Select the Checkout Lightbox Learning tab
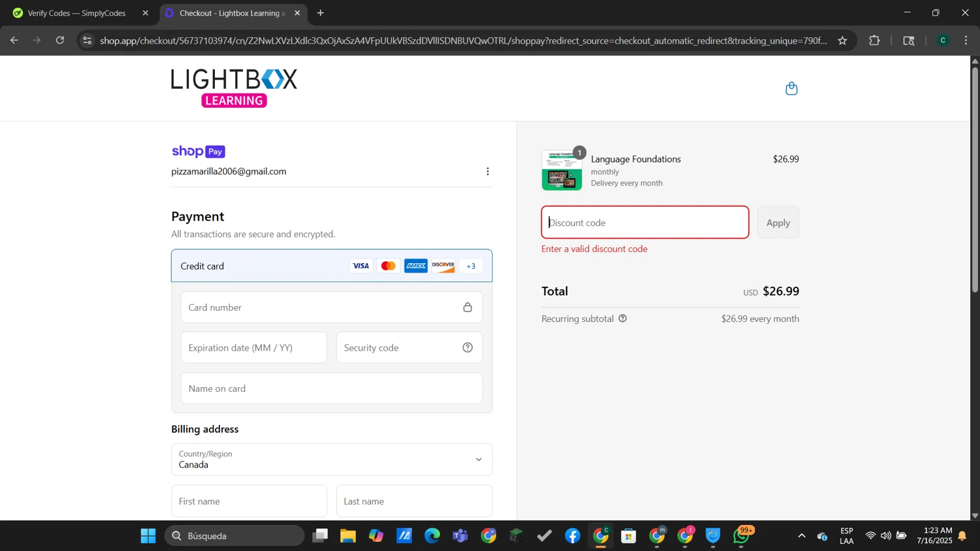The width and height of the screenshot is (980, 551). (x=232, y=13)
